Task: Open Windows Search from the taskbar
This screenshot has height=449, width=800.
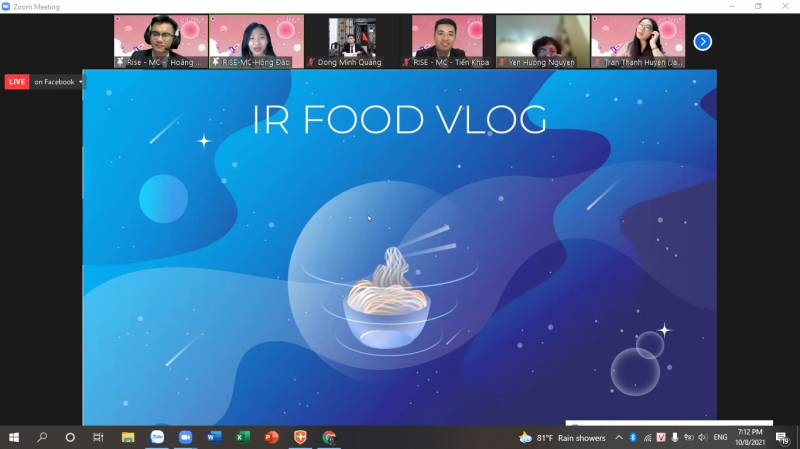Action: pyautogui.click(x=42, y=437)
